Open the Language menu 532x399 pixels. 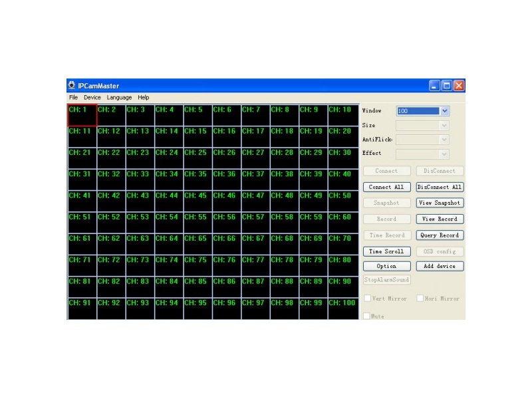tap(119, 98)
